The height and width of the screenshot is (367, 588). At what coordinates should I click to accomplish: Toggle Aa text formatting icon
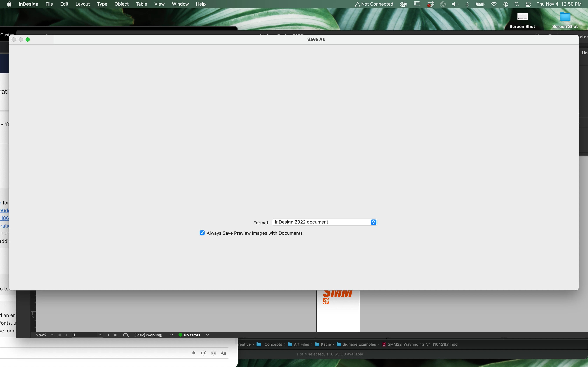(x=223, y=353)
